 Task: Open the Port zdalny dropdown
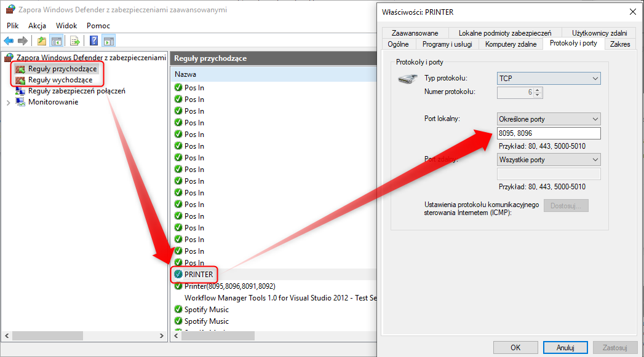pyautogui.click(x=548, y=160)
